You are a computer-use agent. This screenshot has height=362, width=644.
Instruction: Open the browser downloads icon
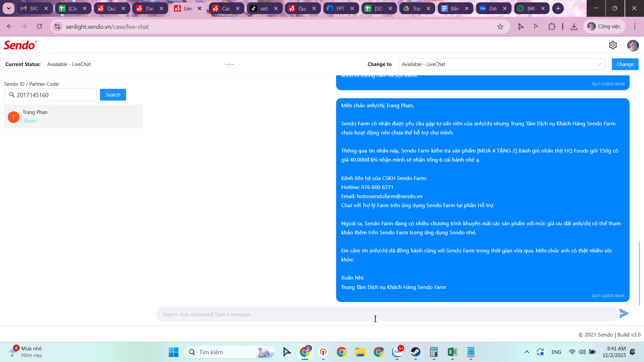click(x=574, y=27)
